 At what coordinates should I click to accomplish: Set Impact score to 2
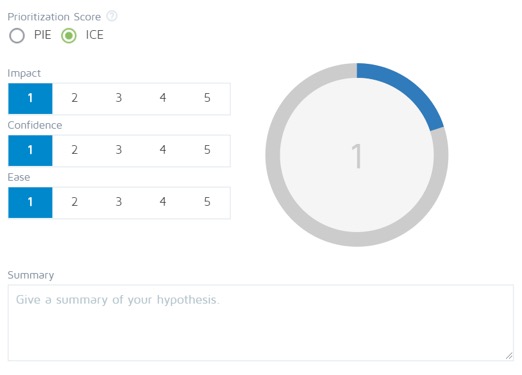click(x=75, y=99)
